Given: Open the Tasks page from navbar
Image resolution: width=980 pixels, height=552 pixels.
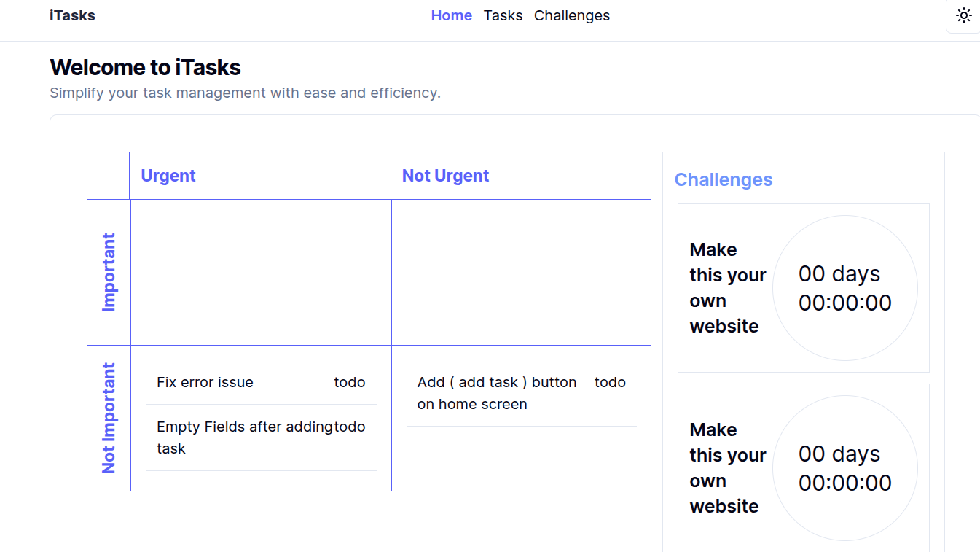Looking at the screenshot, I should pos(503,15).
